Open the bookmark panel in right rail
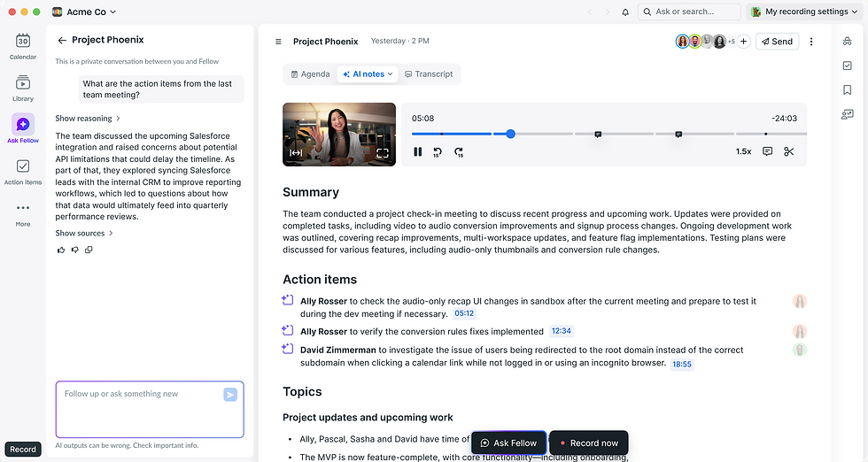This screenshot has height=462, width=868. [847, 89]
